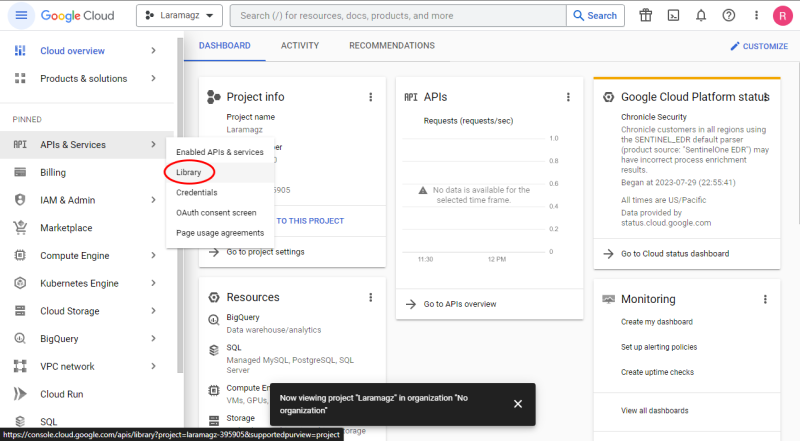Image resolution: width=800 pixels, height=441 pixels.
Task: Click the Search button
Action: (x=595, y=15)
